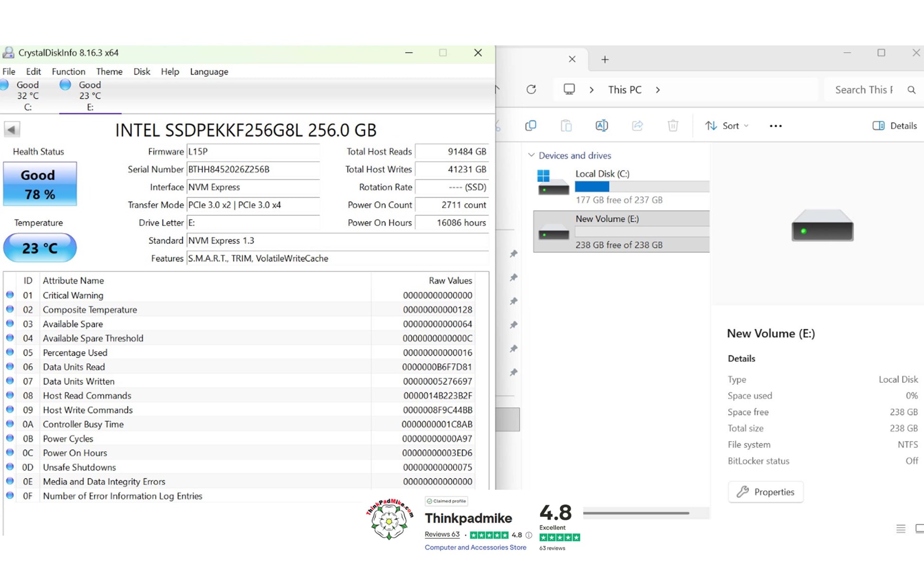
Task: Open the Disk menu
Action: (x=141, y=71)
